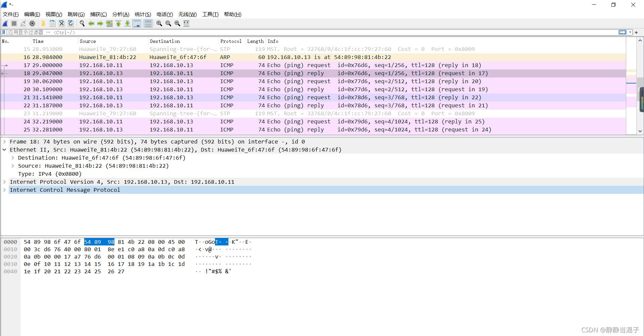Open display filter history dropdown

click(x=630, y=32)
